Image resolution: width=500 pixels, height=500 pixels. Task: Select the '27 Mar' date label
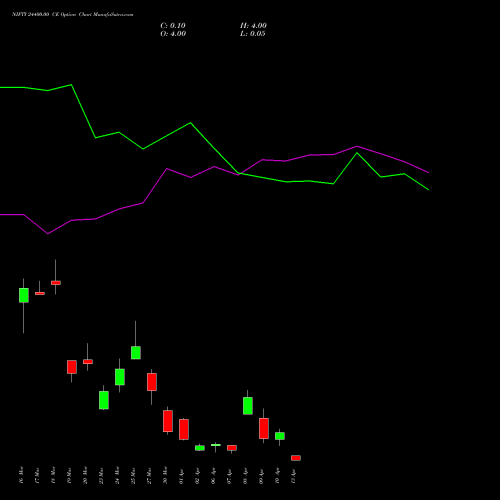(149, 475)
